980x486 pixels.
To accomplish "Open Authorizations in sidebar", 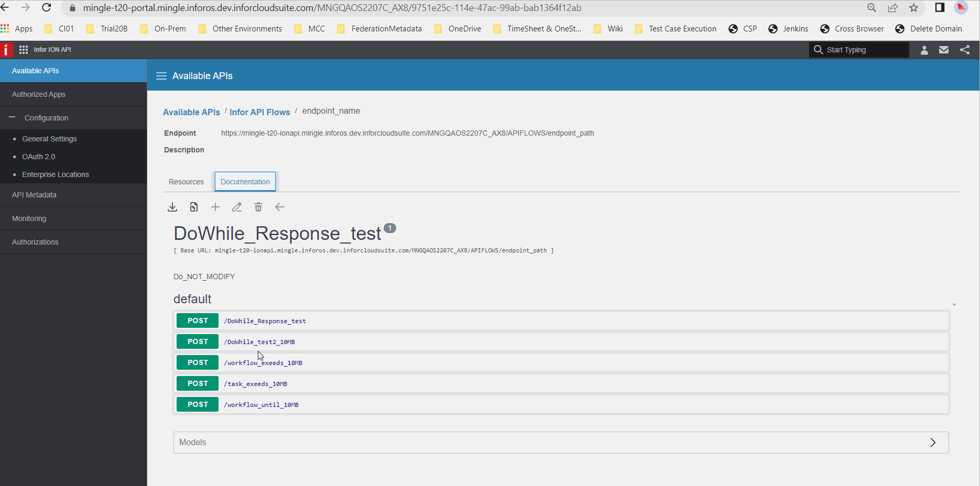I will (x=73, y=242).
